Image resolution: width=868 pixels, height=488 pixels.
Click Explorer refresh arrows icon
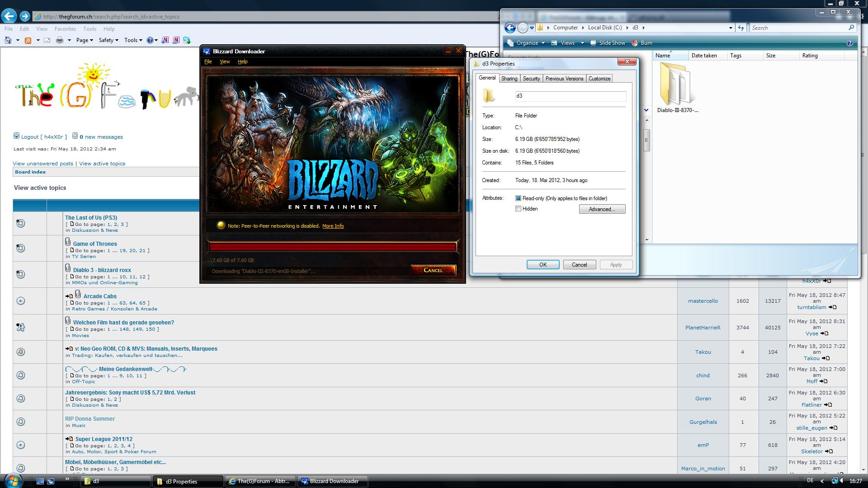click(741, 28)
